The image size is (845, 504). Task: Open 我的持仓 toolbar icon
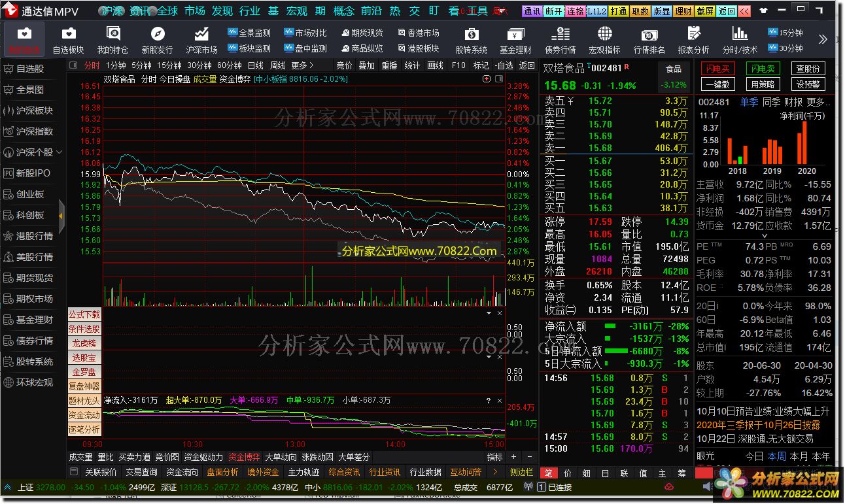click(x=113, y=39)
